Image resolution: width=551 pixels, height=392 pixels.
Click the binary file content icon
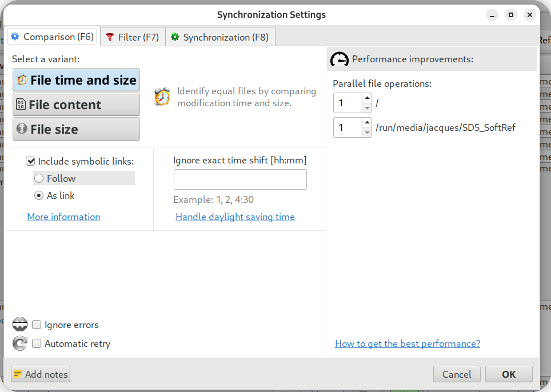(x=21, y=105)
